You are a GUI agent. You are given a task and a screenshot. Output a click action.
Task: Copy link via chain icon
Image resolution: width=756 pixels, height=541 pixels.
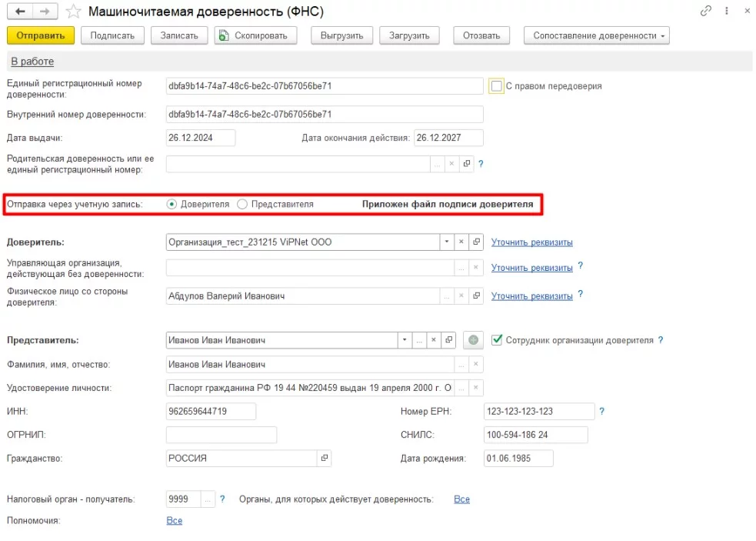(705, 11)
